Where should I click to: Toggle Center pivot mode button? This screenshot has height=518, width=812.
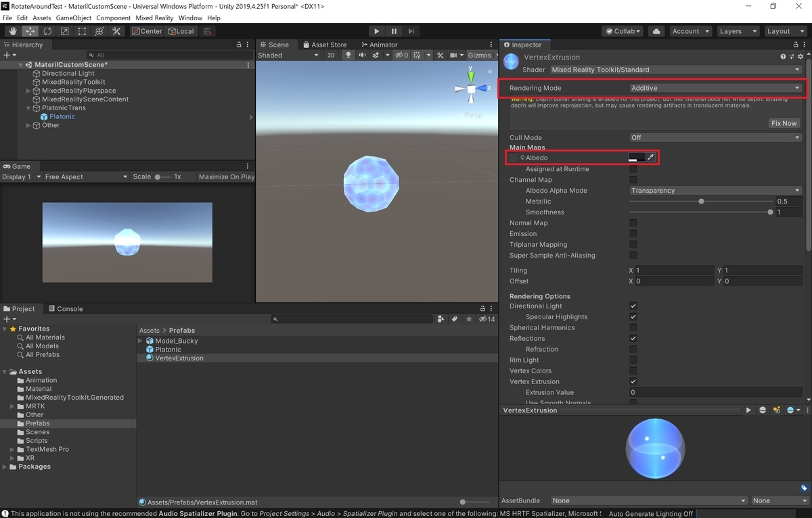click(147, 31)
